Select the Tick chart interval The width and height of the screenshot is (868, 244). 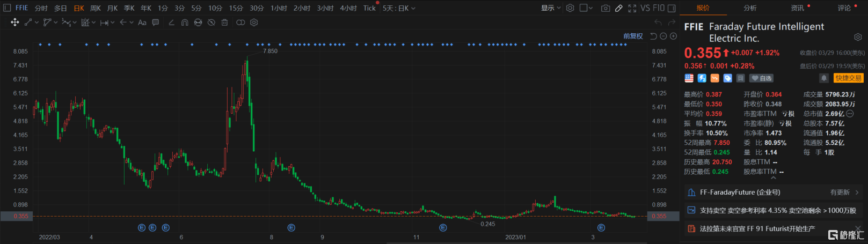coord(369,8)
